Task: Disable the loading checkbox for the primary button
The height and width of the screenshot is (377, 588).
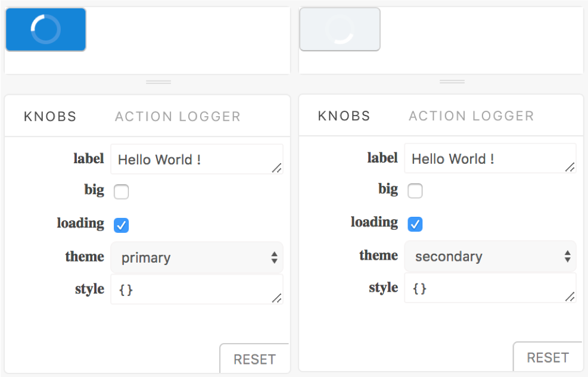Action: (121, 225)
